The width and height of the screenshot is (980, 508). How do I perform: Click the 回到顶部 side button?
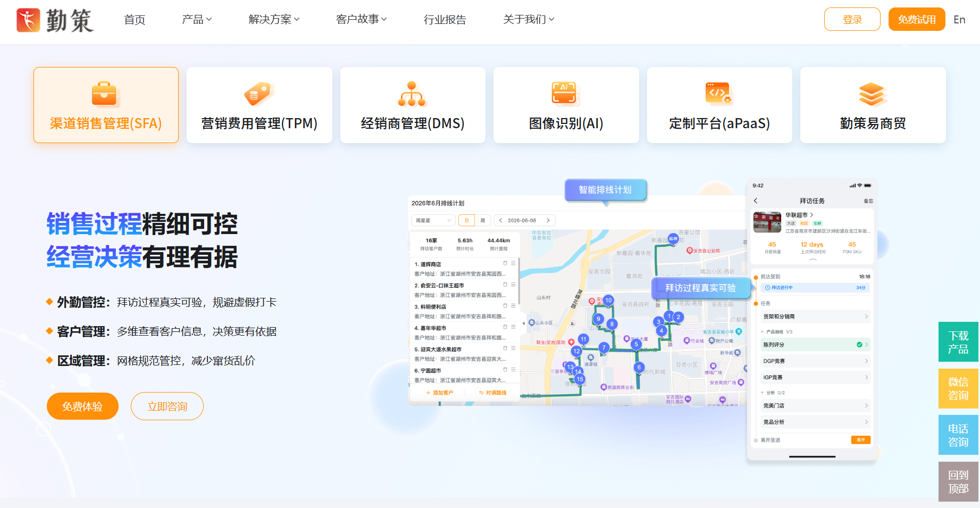[x=958, y=481]
